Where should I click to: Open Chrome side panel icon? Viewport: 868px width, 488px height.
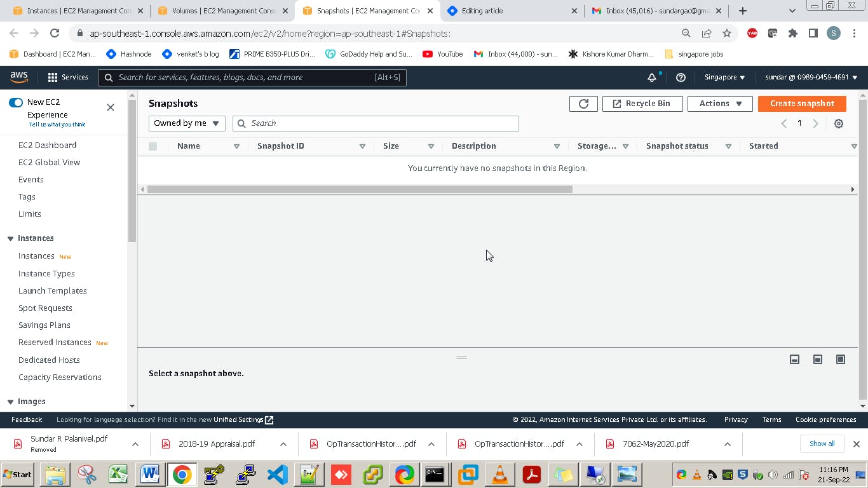coord(813,34)
